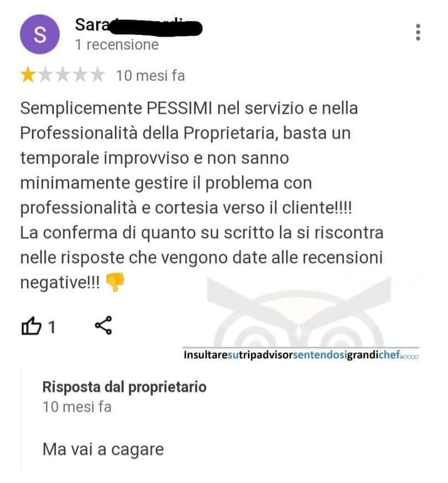
Task: Select the first gold star rating
Action: point(28,75)
